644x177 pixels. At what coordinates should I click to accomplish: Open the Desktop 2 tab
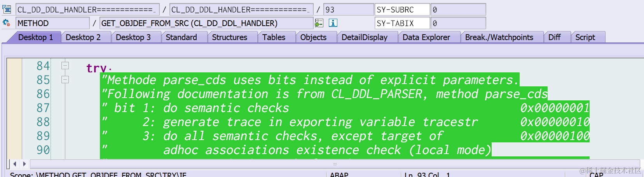click(x=83, y=37)
